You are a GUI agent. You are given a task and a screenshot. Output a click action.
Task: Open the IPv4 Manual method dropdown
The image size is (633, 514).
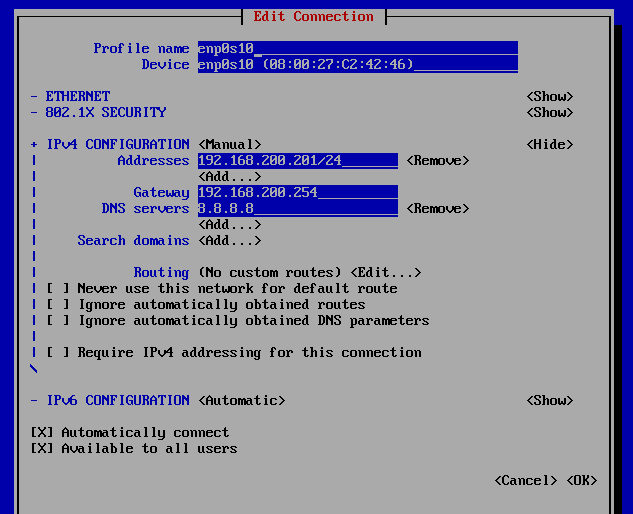click(230, 145)
